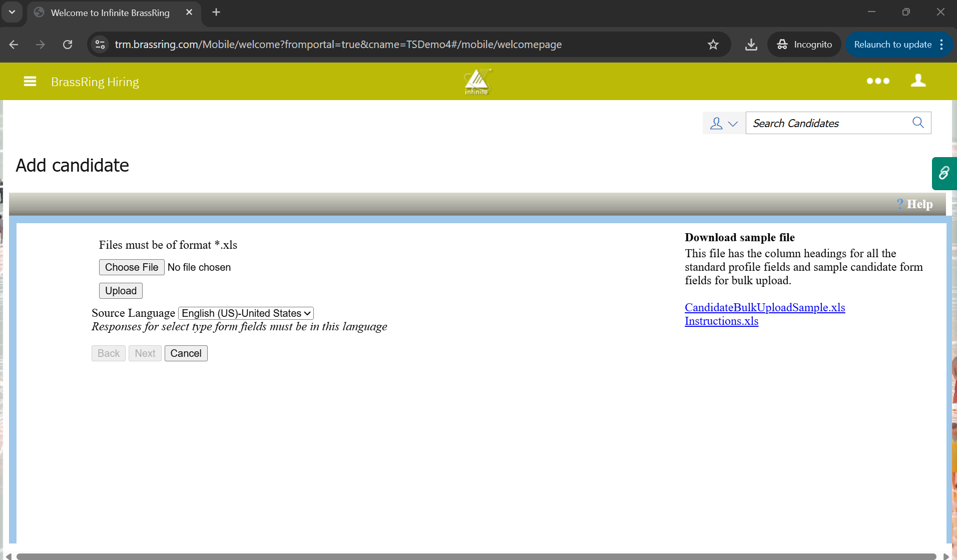Open the user profile icon menu

(x=918, y=81)
